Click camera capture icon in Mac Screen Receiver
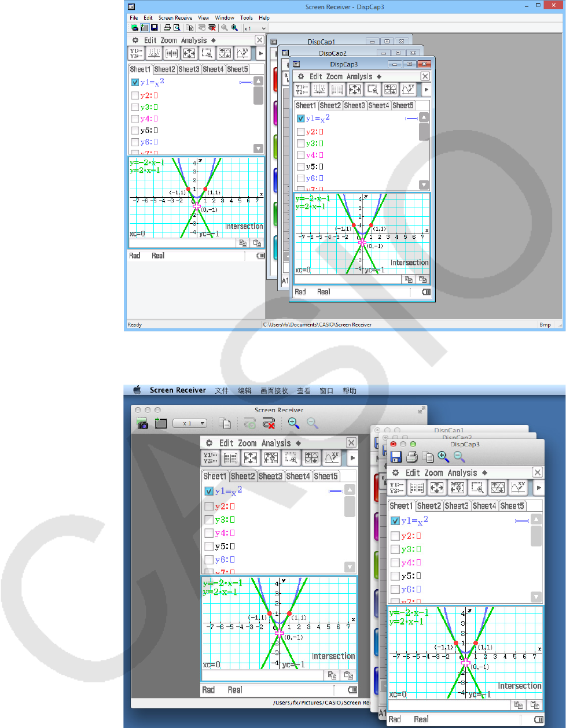This screenshot has width=566, height=728. click(142, 423)
